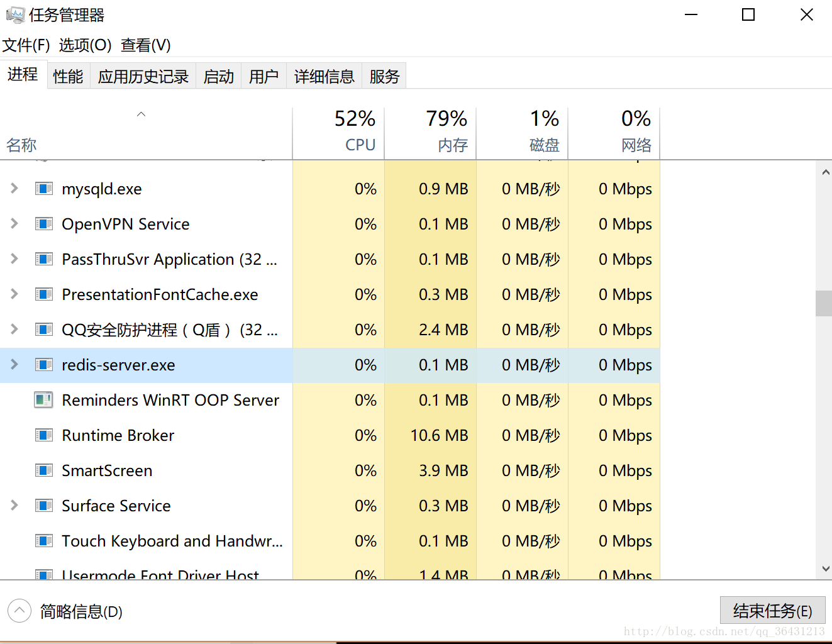Select the Runtime Broker process name
This screenshot has height=644, width=832.
tap(118, 435)
